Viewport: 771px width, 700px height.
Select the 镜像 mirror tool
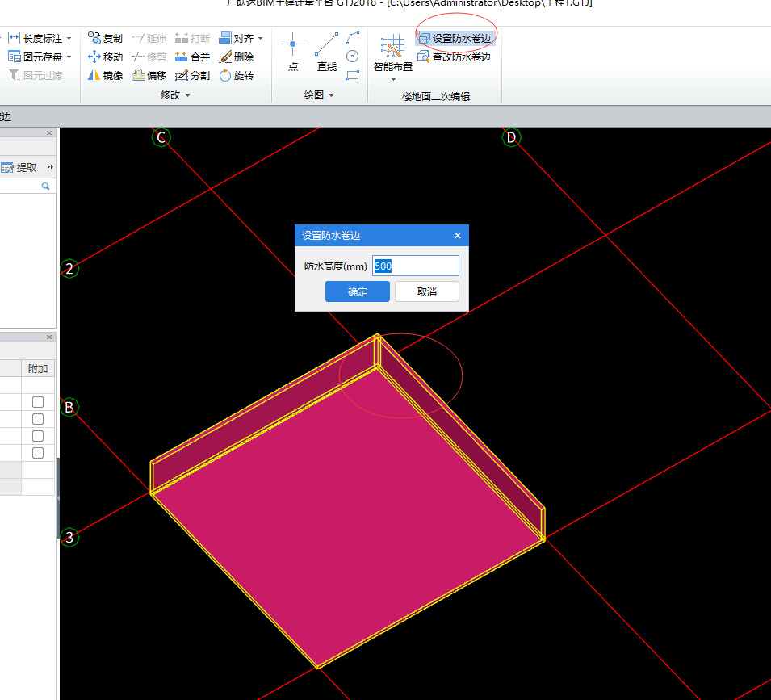click(105, 75)
